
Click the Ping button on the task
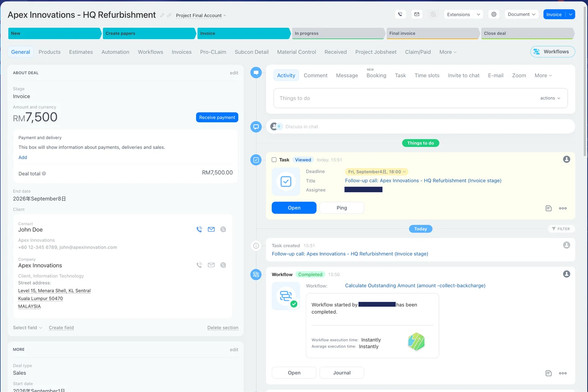342,208
